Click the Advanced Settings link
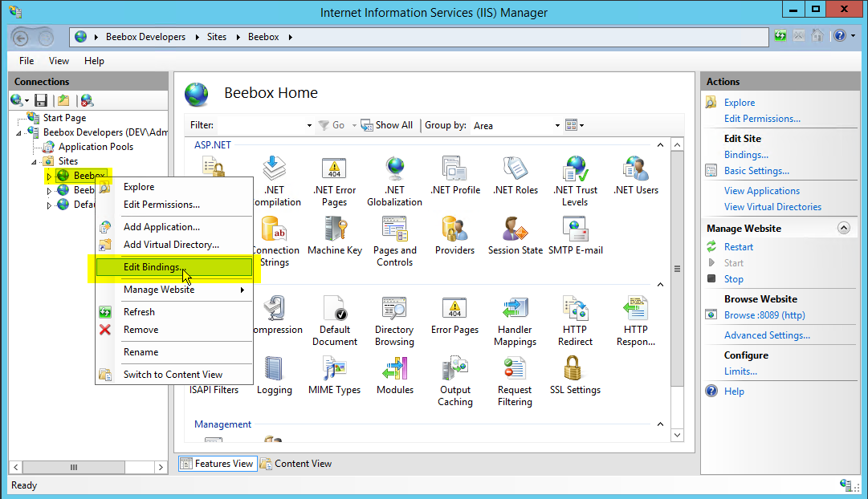868x499 pixels. tap(766, 335)
